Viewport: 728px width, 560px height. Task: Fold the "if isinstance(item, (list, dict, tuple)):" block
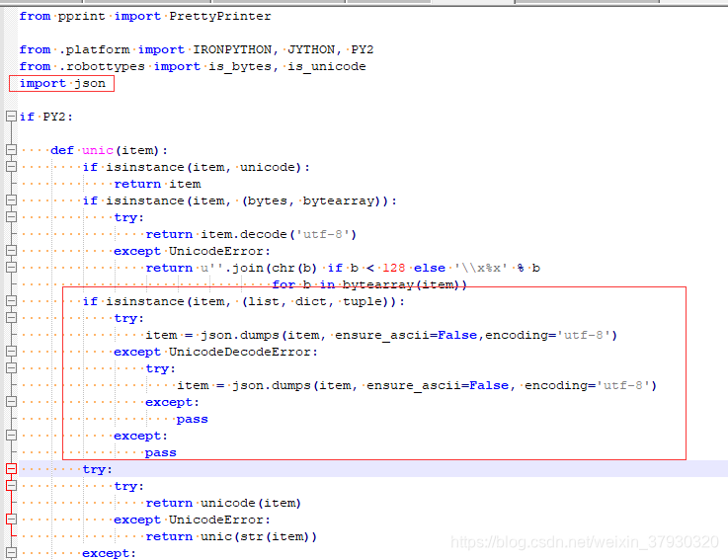(11, 301)
